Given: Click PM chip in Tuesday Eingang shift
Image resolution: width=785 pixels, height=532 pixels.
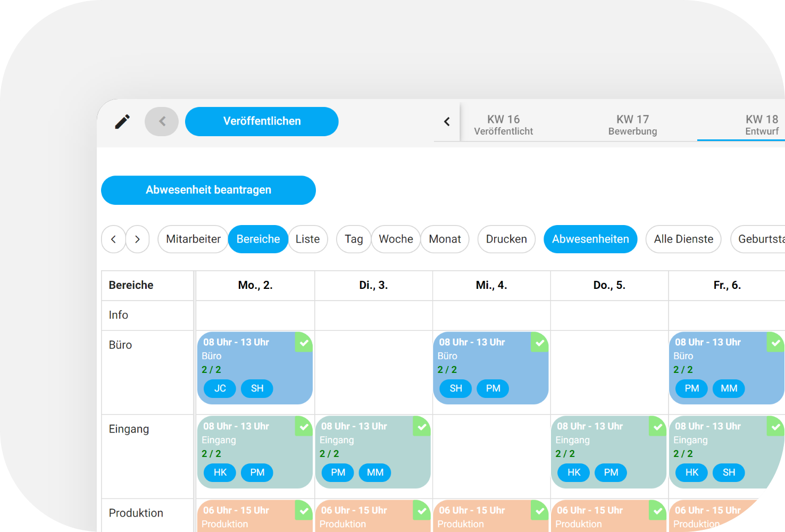Looking at the screenshot, I should click(x=338, y=472).
